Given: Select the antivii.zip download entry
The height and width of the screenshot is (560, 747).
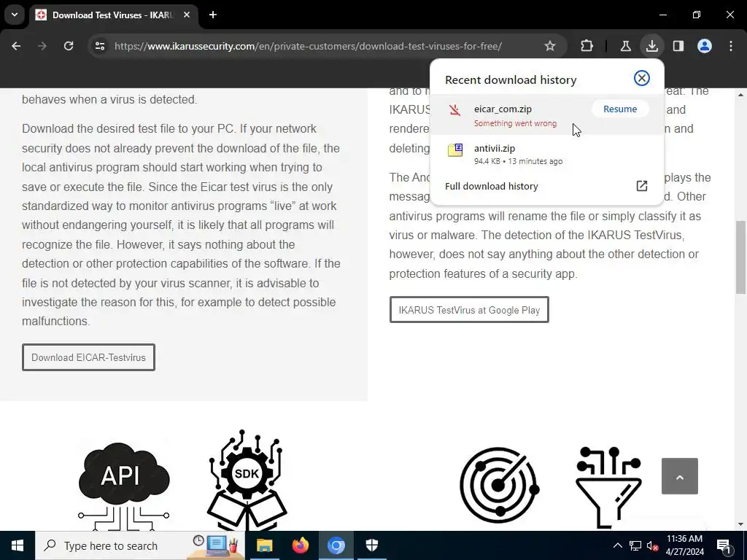Looking at the screenshot, I should (546, 155).
